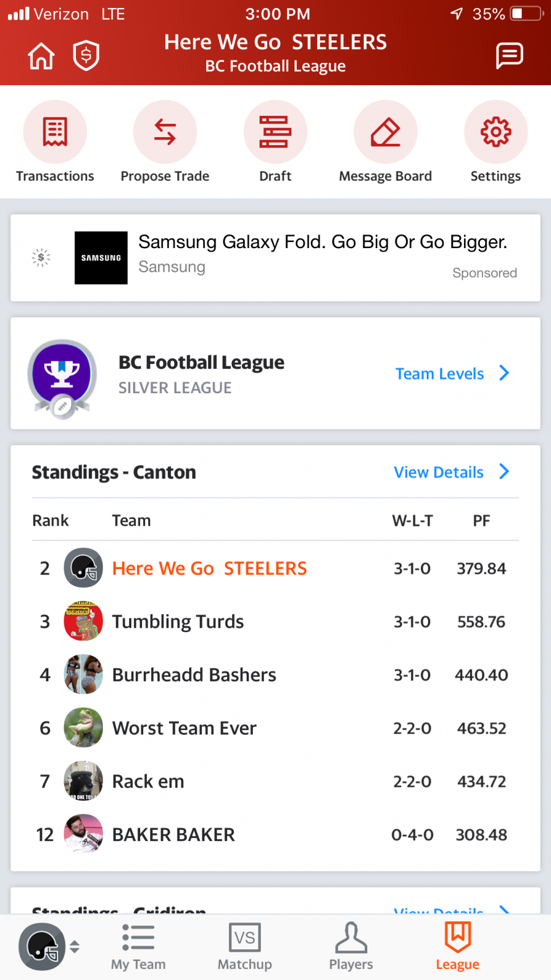Open the Here We Go STEELERS team link
Viewport: 551px width, 980px height.
[x=209, y=568]
